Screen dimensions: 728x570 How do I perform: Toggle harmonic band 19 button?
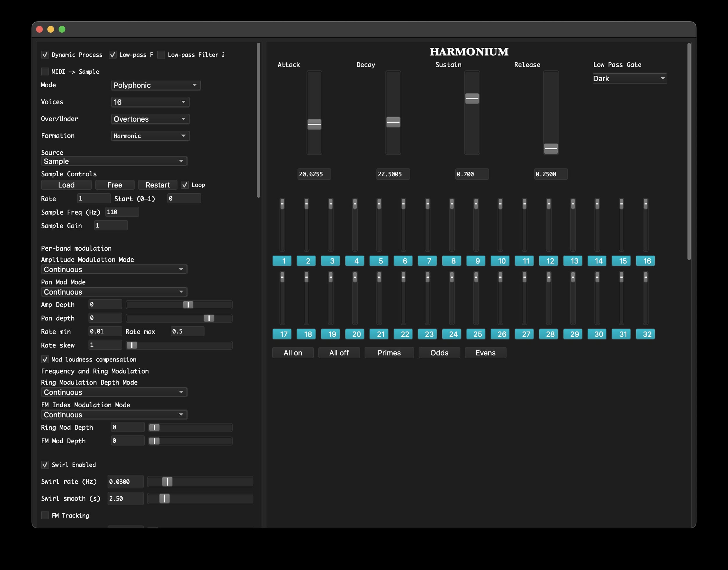pos(330,334)
